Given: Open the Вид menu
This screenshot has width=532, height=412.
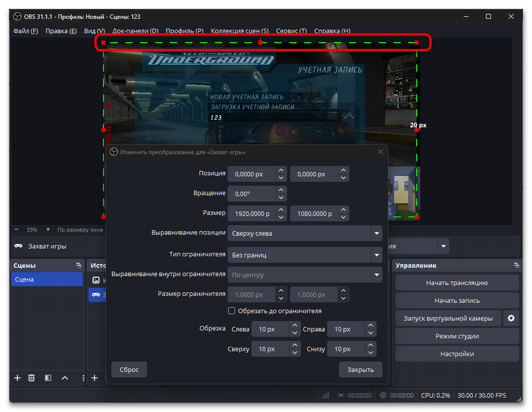Looking at the screenshot, I should [x=94, y=31].
